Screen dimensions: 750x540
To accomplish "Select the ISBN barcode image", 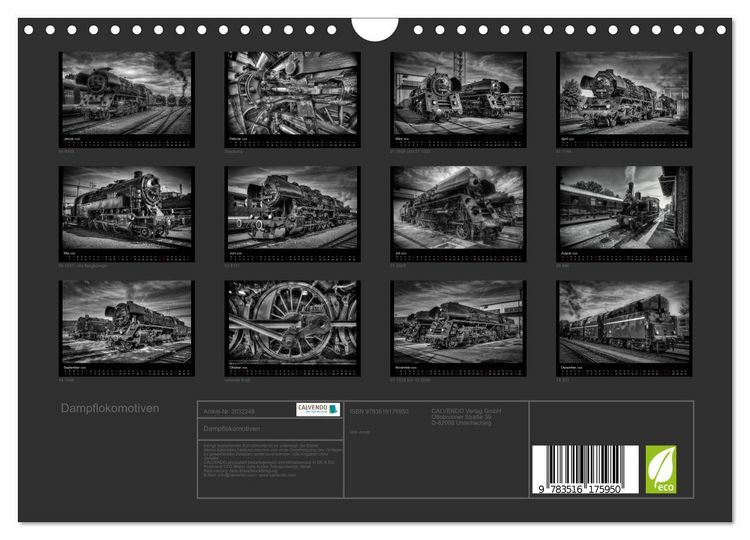I will (585, 469).
